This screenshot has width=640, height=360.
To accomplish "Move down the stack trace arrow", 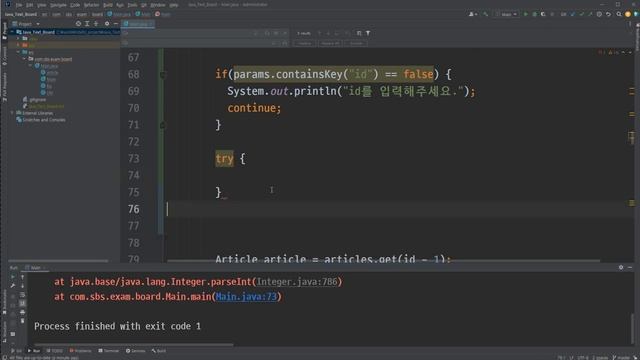I will point(22,286).
